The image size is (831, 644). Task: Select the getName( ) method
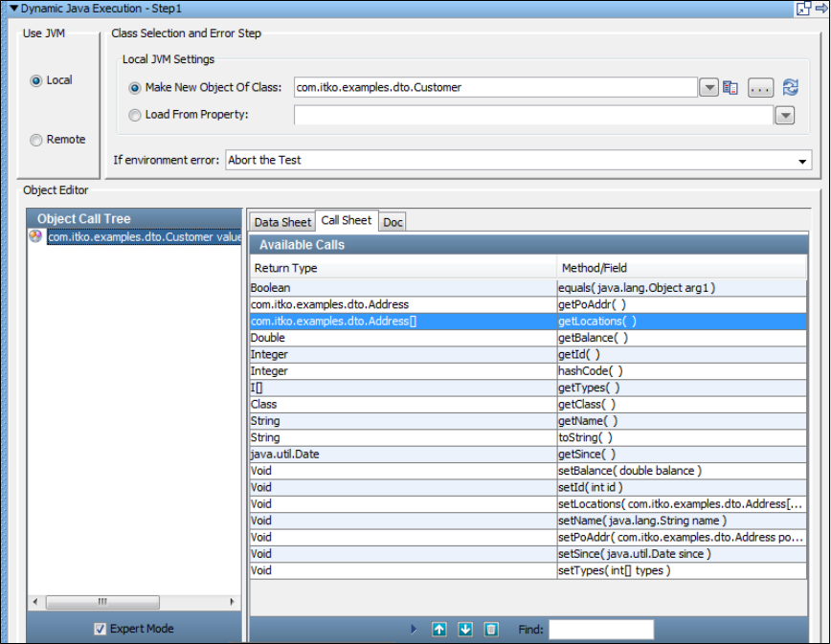[x=528, y=421]
